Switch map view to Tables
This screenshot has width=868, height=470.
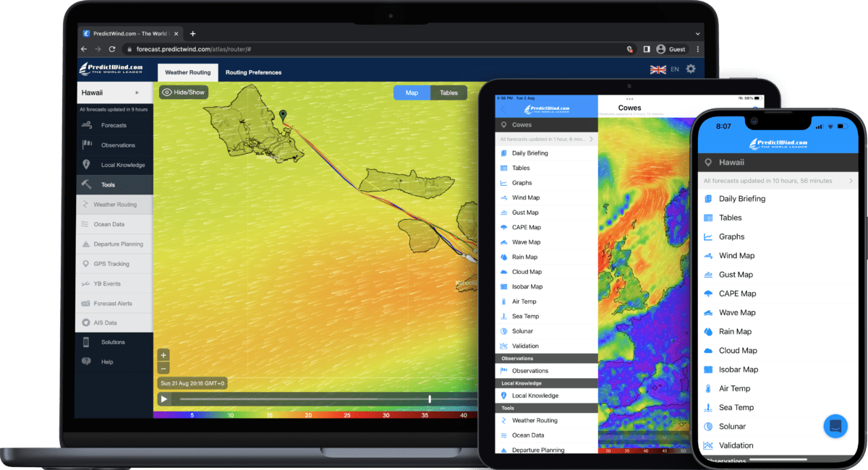pyautogui.click(x=448, y=93)
